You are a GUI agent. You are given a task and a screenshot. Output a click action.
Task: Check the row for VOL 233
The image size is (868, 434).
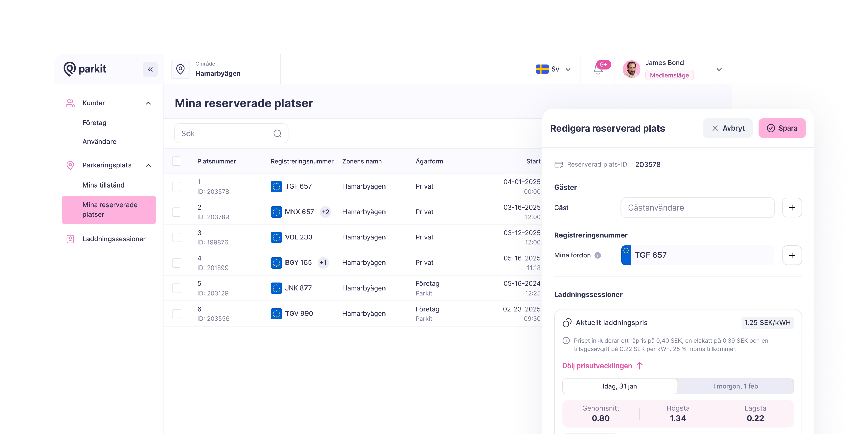177,237
